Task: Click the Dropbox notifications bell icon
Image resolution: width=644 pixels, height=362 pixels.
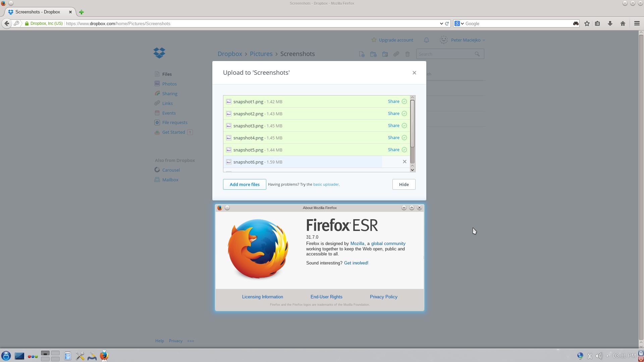Action: [x=426, y=40]
